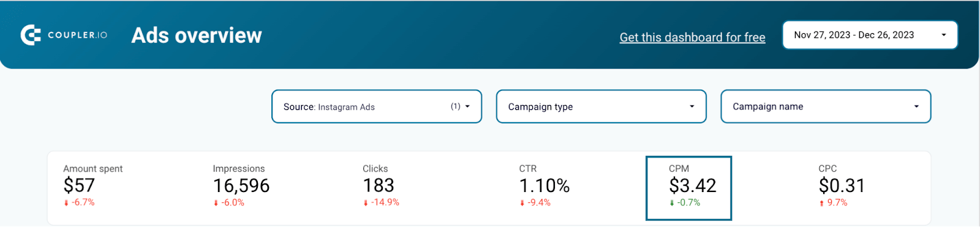Click the green down arrow under CPM
980x227 pixels.
[x=672, y=203]
